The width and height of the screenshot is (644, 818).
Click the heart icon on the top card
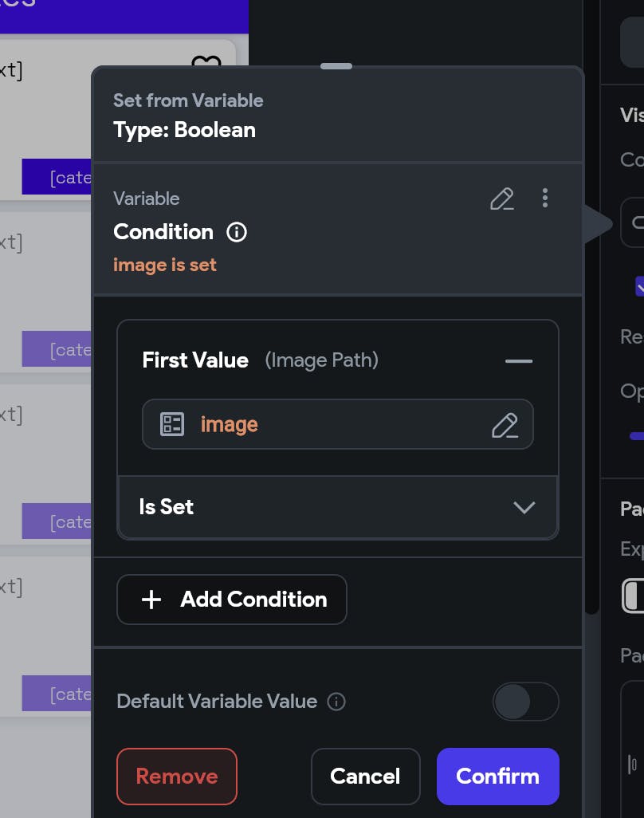pyautogui.click(x=206, y=62)
